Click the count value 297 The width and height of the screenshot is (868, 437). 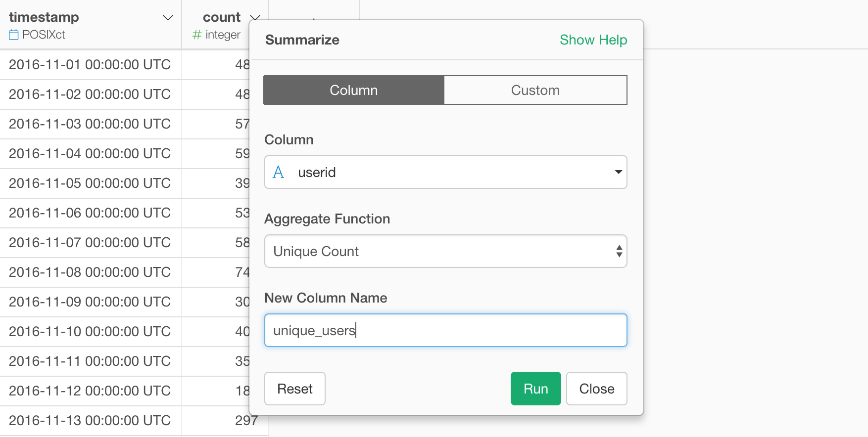(246, 421)
